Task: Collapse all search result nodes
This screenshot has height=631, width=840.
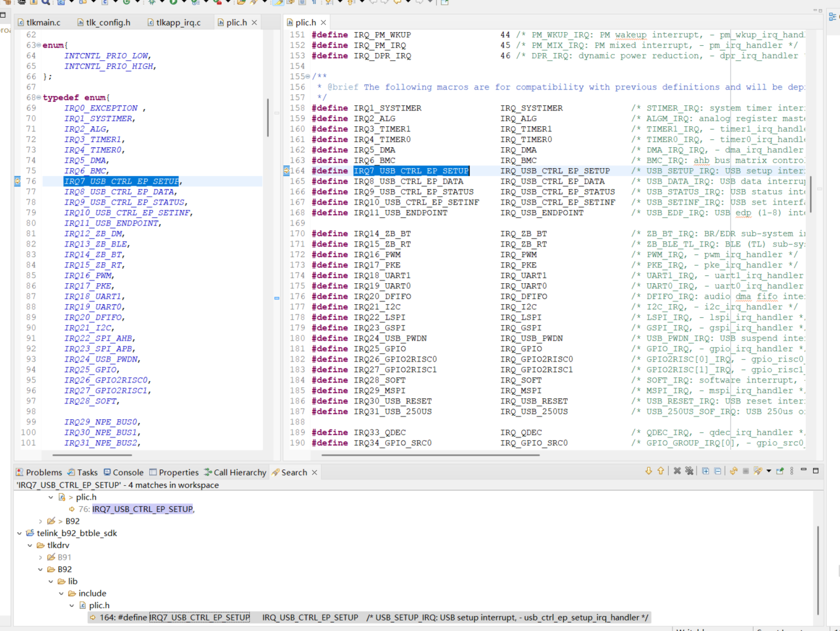Action: pos(717,471)
